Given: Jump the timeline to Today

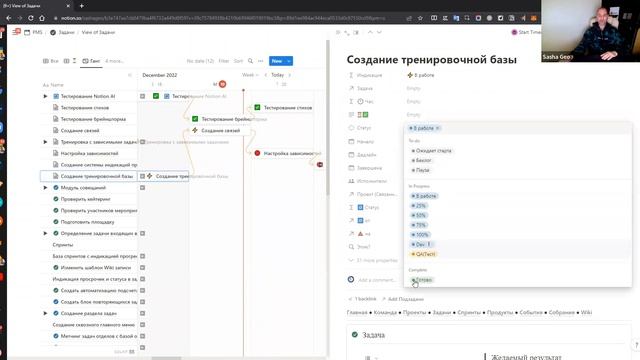Looking at the screenshot, I should click(x=278, y=75).
